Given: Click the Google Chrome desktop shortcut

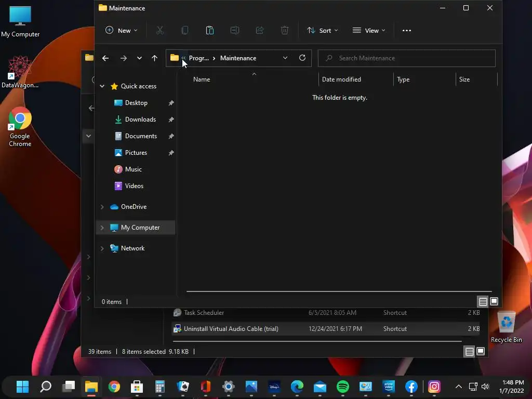Looking at the screenshot, I should pyautogui.click(x=20, y=127).
